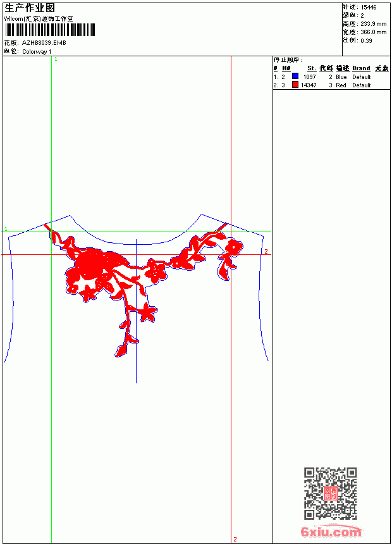Select the green guide marker 1 at left edge
Screen dimensions: 392x544
tap(6, 229)
